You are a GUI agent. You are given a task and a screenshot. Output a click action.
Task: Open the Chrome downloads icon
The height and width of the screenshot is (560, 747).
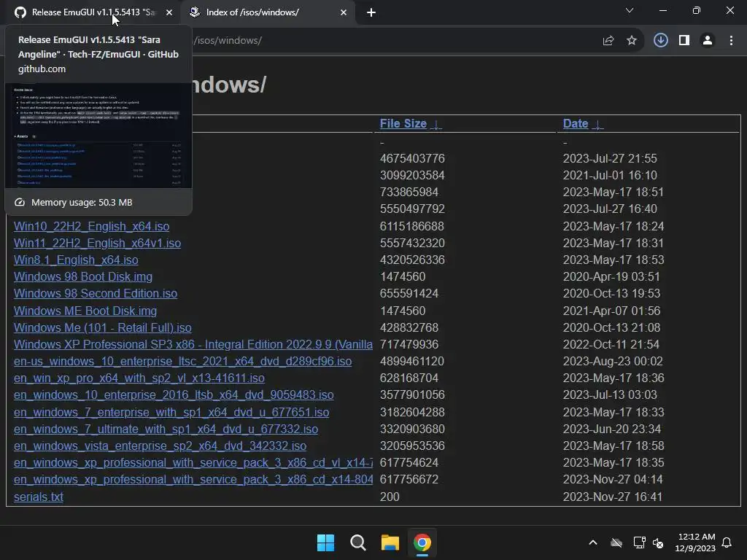pyautogui.click(x=660, y=41)
